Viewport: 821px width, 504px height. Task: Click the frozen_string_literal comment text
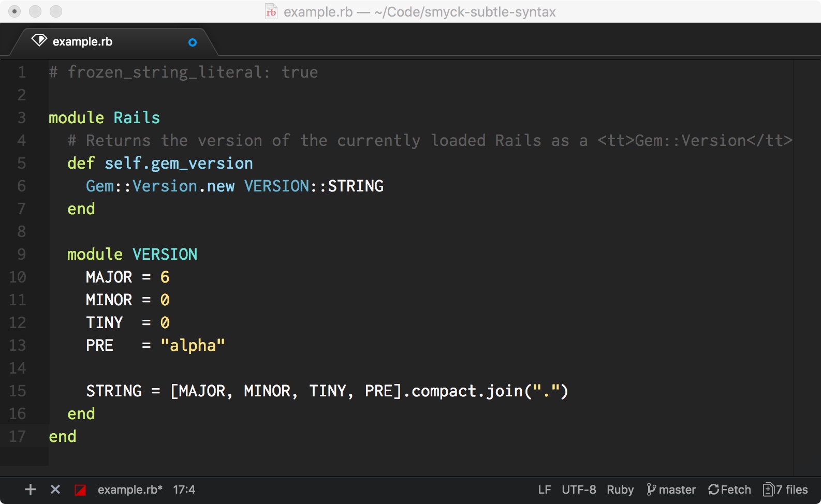coord(183,72)
